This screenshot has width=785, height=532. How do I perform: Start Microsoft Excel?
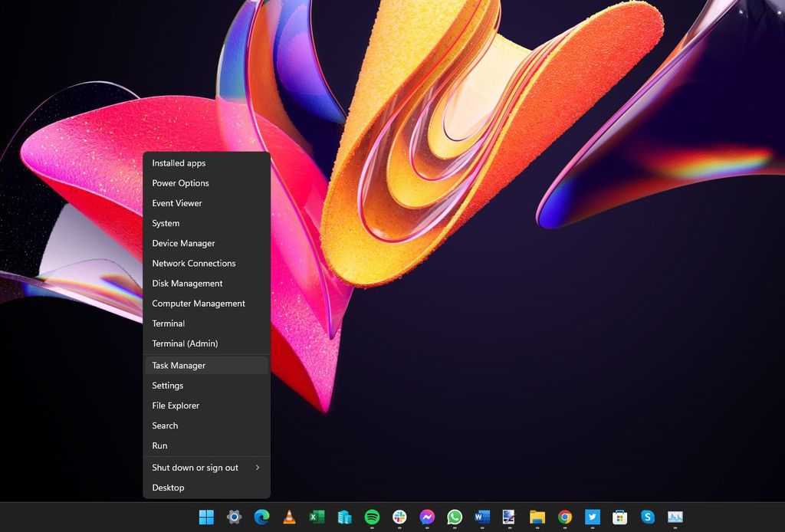coord(316,517)
